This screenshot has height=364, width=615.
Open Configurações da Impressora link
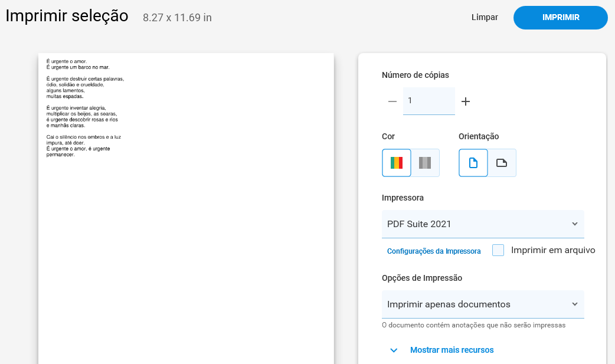coord(434,251)
